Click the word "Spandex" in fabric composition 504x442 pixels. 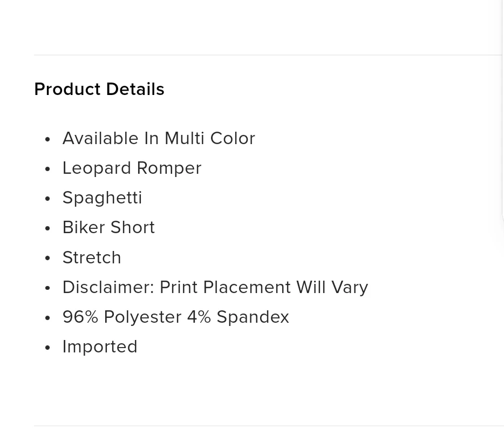253,317
